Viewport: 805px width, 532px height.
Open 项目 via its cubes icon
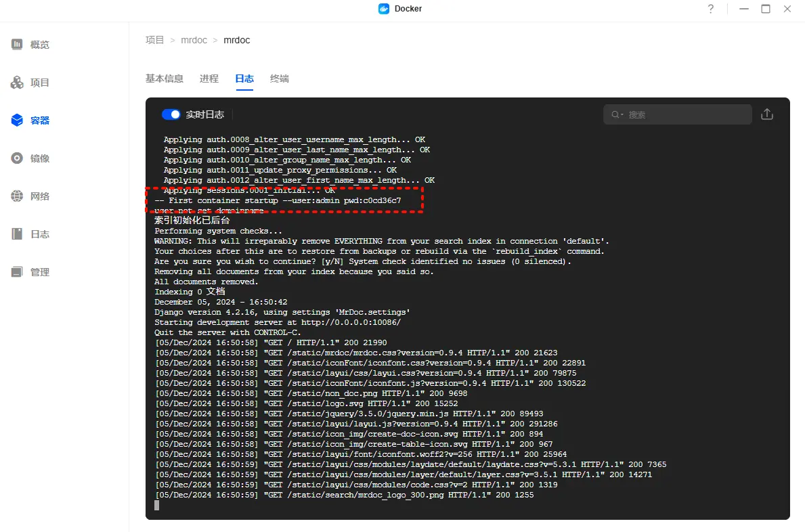[x=18, y=83]
